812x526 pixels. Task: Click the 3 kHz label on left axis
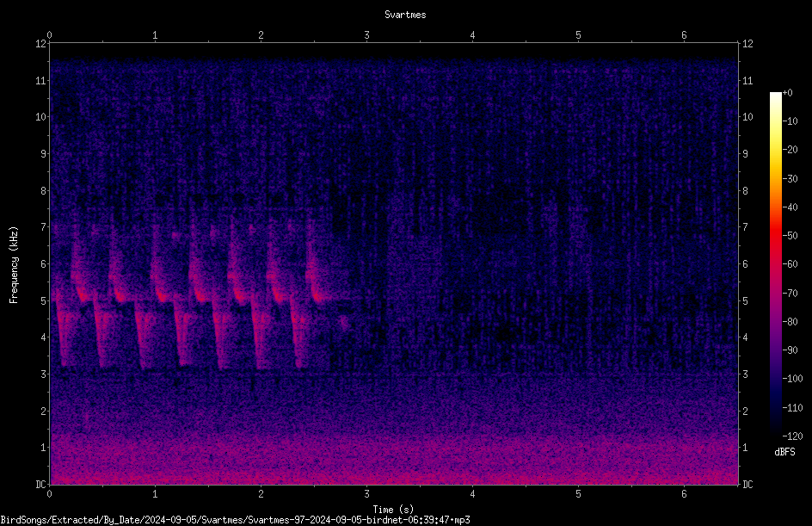pos(44,374)
